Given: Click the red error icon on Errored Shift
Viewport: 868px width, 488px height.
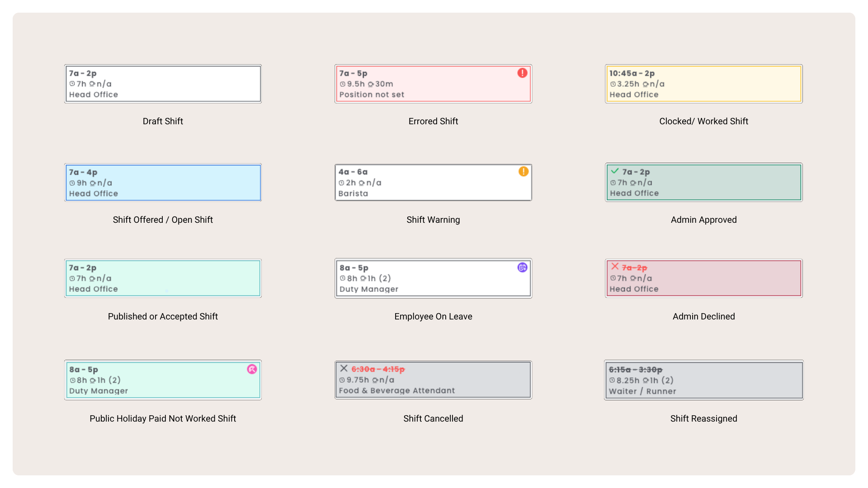Looking at the screenshot, I should [522, 73].
